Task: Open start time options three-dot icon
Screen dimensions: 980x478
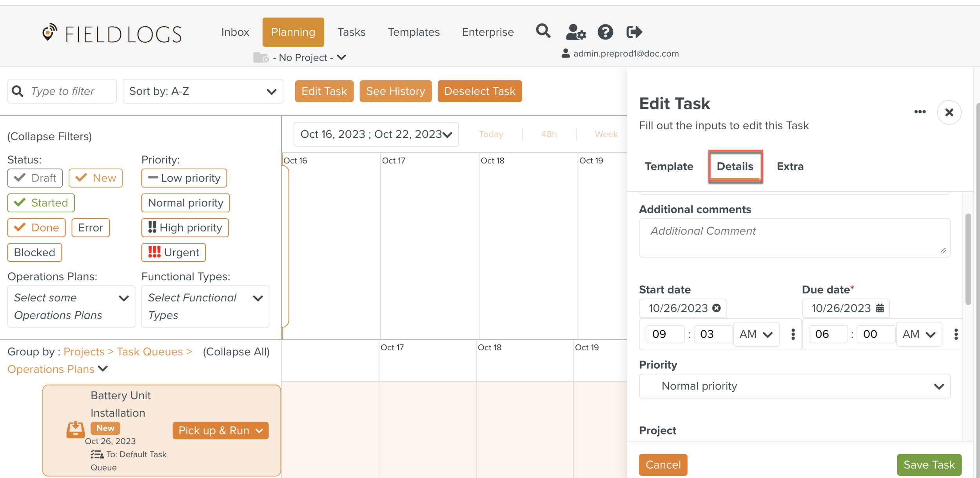Action: coord(793,334)
